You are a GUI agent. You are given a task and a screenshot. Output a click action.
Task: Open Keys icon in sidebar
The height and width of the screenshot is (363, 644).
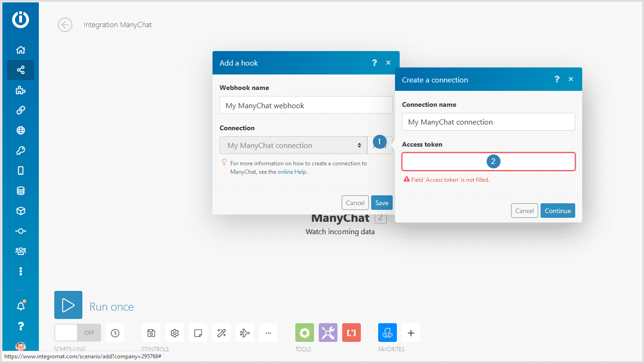pos(21,150)
